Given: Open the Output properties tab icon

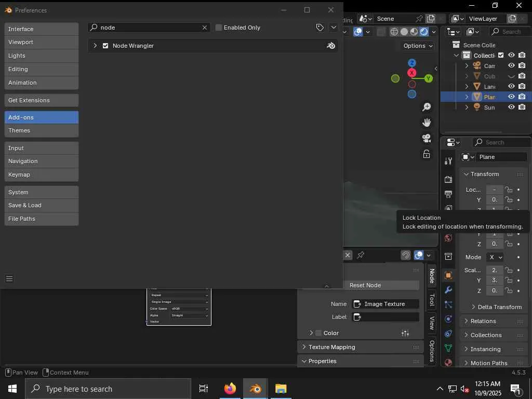Looking at the screenshot, I should pyautogui.click(x=448, y=194).
